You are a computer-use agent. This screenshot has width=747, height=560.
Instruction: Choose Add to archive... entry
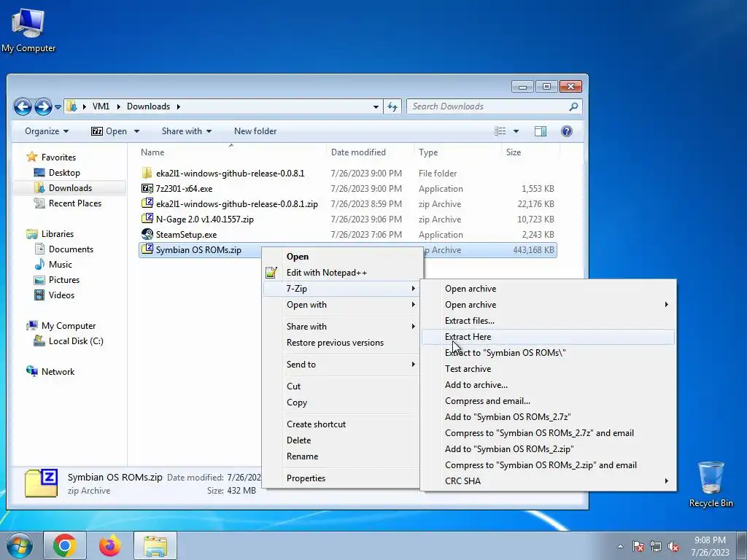pos(548,385)
